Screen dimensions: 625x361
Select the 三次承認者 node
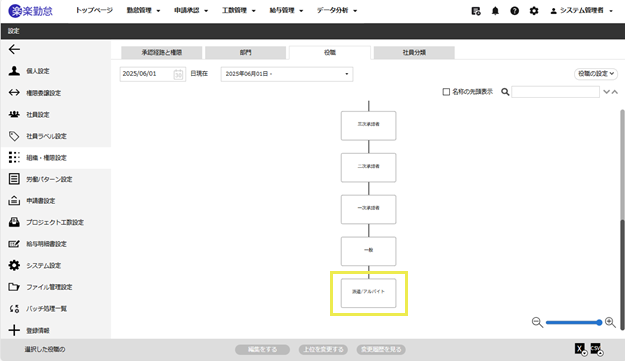coord(368,126)
